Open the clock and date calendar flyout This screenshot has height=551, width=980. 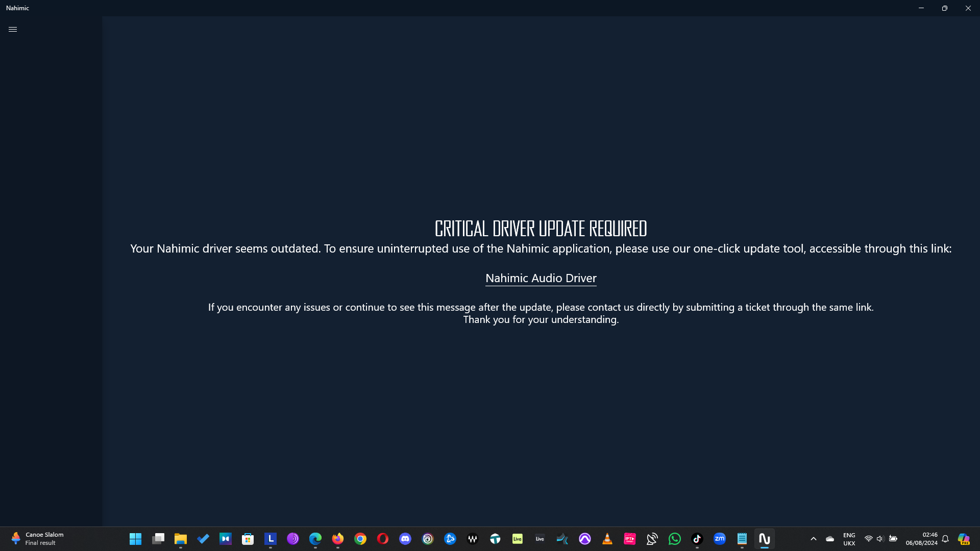tap(921, 539)
